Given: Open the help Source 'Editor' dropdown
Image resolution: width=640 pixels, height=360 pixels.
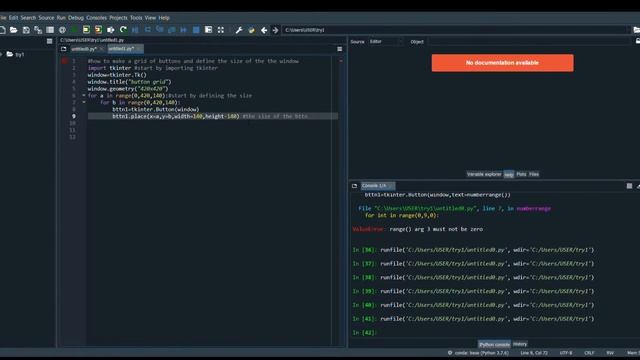Looking at the screenshot, I should click(x=385, y=42).
